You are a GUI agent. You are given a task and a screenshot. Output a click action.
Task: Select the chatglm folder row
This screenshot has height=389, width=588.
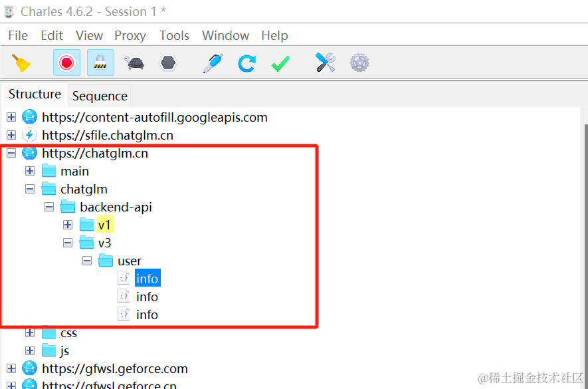(84, 190)
